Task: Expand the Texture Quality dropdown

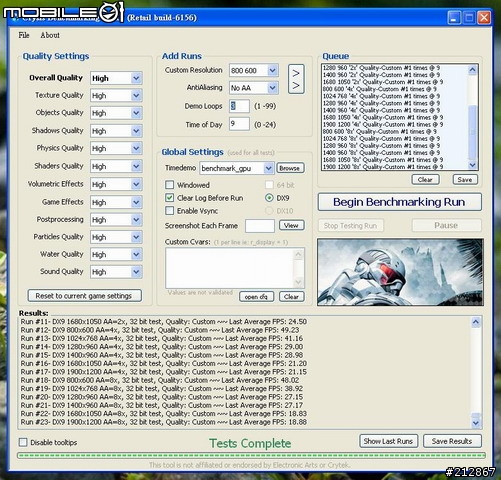Action: point(136,96)
